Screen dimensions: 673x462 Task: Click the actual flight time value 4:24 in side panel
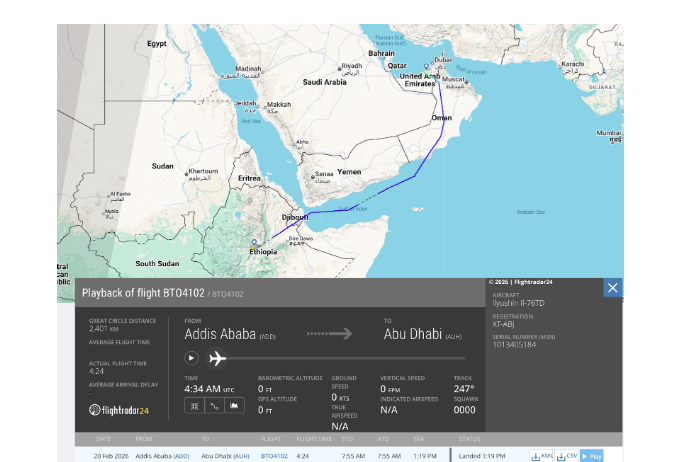tap(96, 371)
